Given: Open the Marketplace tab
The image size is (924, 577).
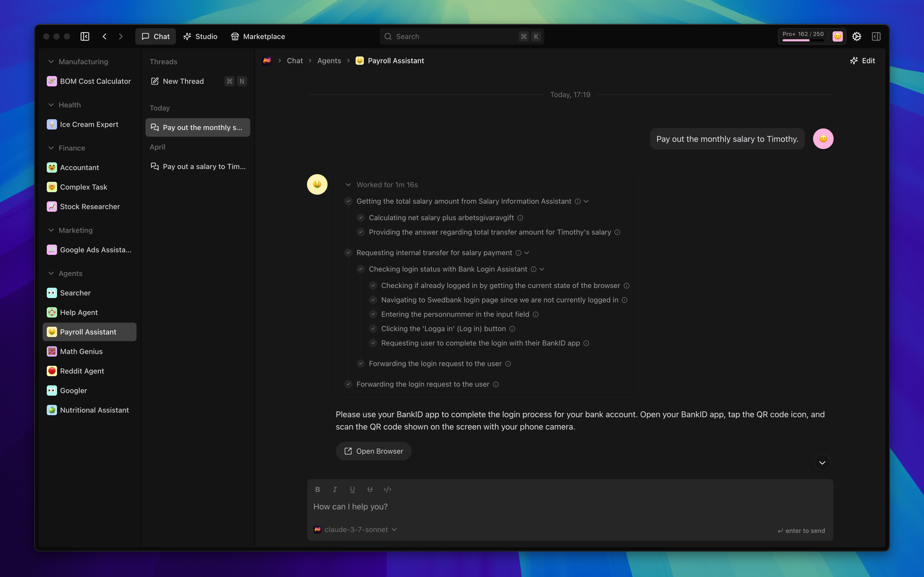Looking at the screenshot, I should pos(258,36).
